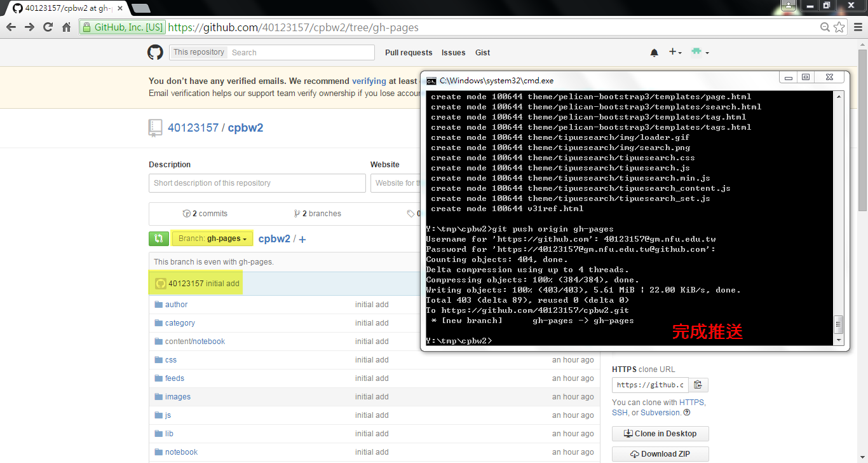Click the repository book icon
This screenshot has height=463, width=868.
(155, 128)
